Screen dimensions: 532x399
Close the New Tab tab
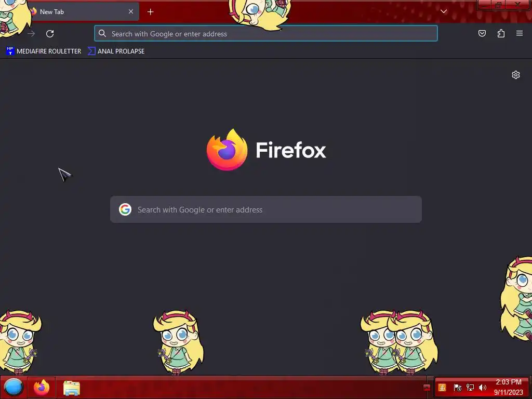(130, 11)
